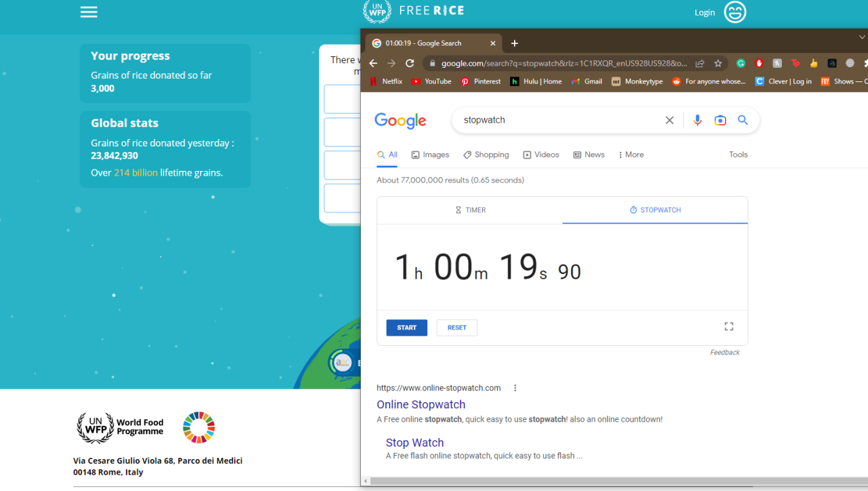Screen dimensions: 868x491
Task: Switch to the Timer tab
Action: coord(470,210)
